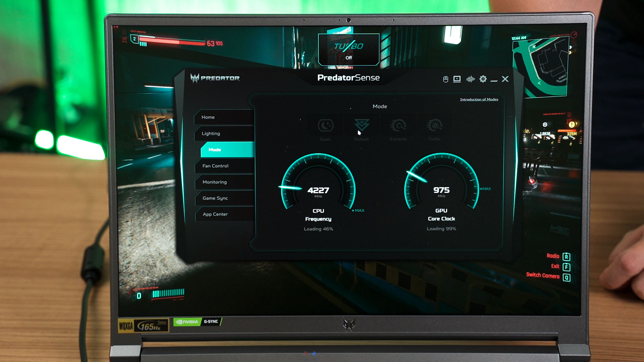Open the mouse settings icon in PredatorSense
The width and height of the screenshot is (644, 362).
[445, 79]
